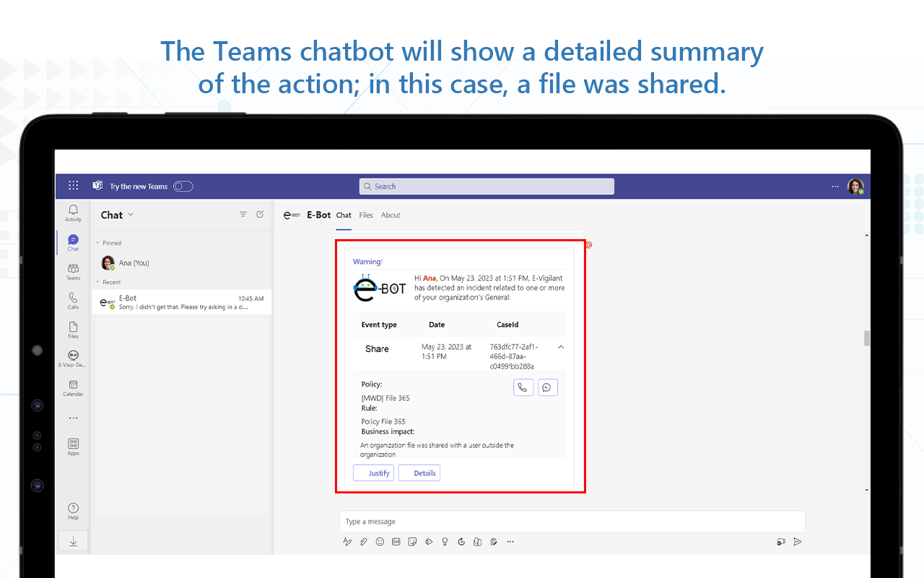Open Files from the left rail
The image size is (924, 578).
coord(73,330)
